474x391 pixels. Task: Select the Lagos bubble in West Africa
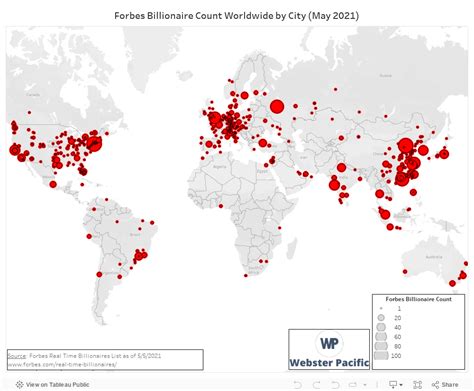(221, 206)
